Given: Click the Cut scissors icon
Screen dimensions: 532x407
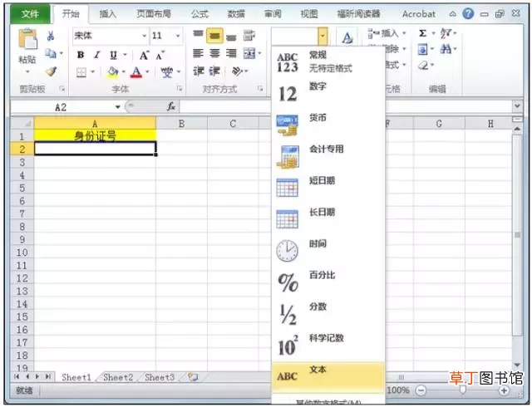Looking at the screenshot, I should pos(51,36).
